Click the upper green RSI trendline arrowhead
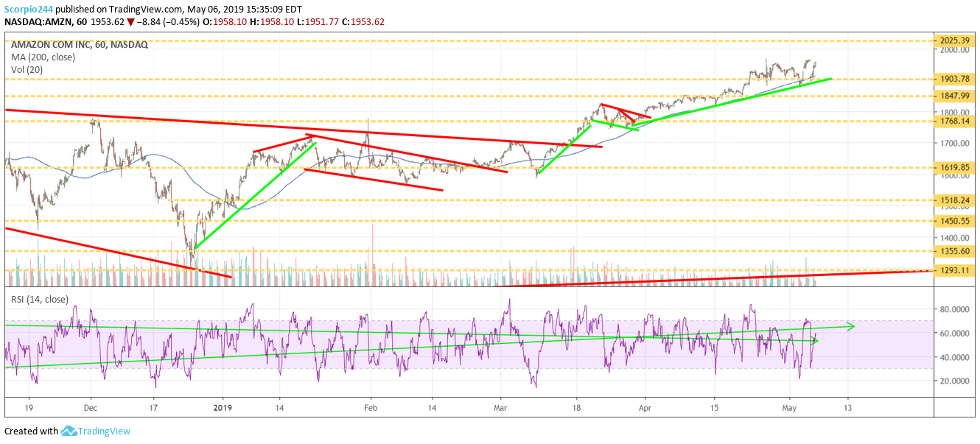Image resolution: width=980 pixels, height=444 pixels. [852, 325]
